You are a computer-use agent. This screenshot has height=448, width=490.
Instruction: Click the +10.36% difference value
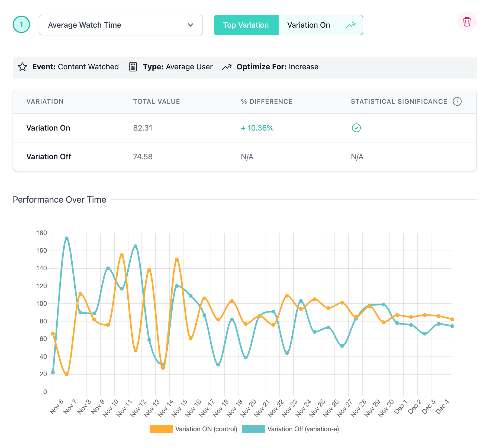[x=257, y=128]
